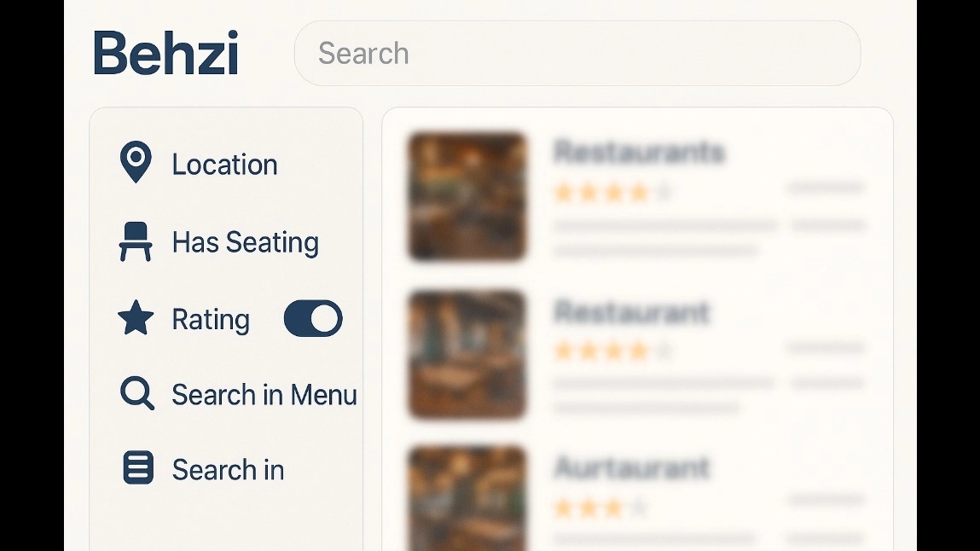Click the star rating of first listing
980x551 pixels.
point(612,193)
